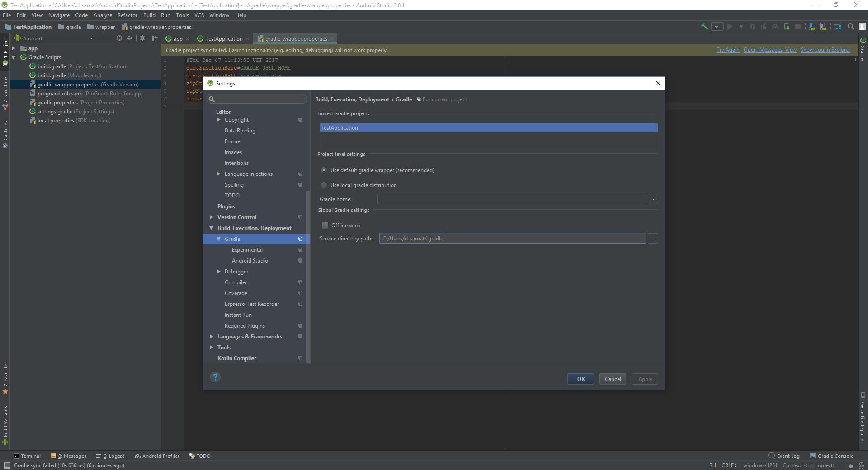Expand the Tools settings node
Screen dimensions: 868x470
(x=211, y=348)
